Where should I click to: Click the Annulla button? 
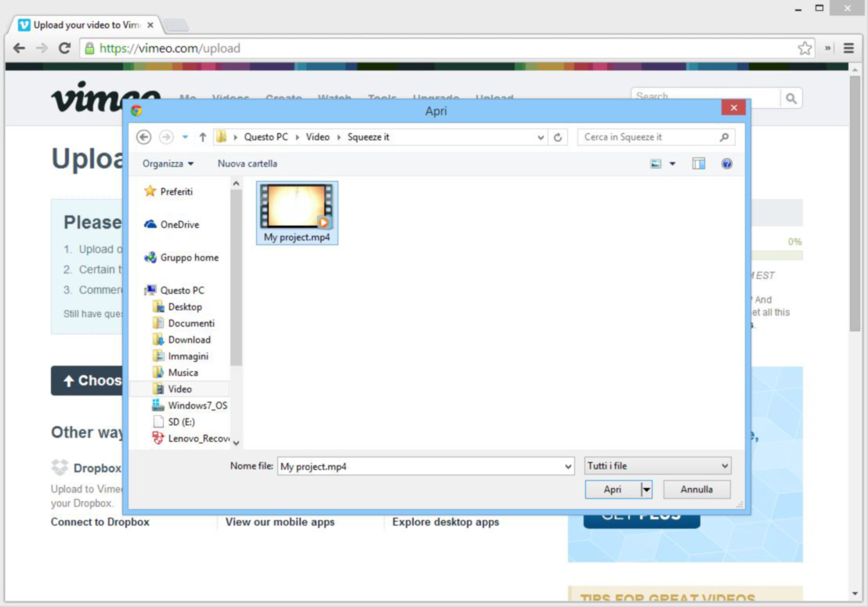pyautogui.click(x=696, y=490)
